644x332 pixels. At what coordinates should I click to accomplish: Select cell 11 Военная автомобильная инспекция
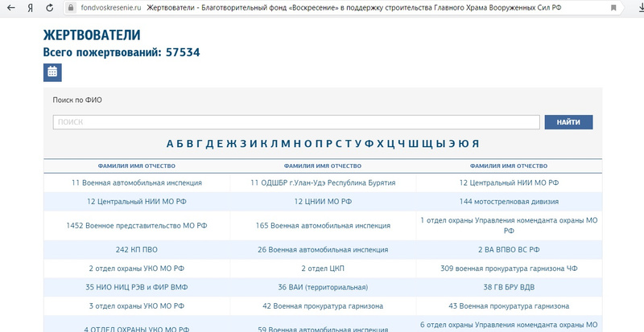coord(137,183)
